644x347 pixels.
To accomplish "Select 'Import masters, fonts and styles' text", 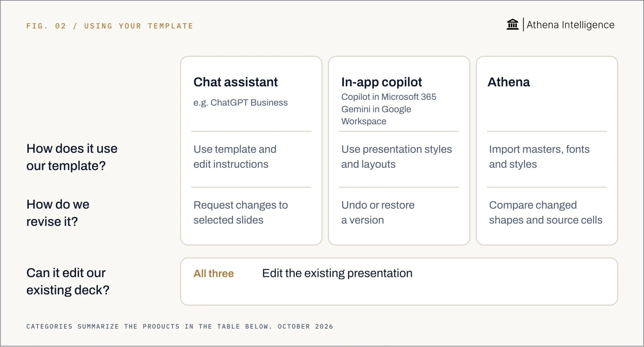I will 539,157.
